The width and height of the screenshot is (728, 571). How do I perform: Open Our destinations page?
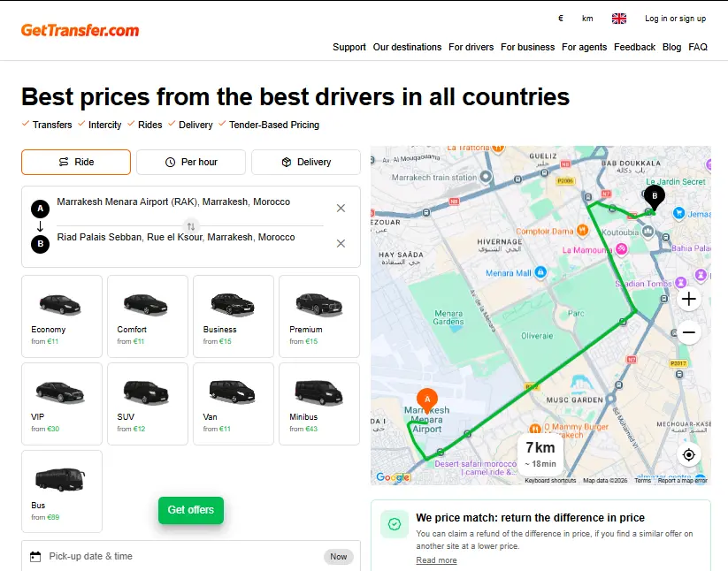click(407, 47)
